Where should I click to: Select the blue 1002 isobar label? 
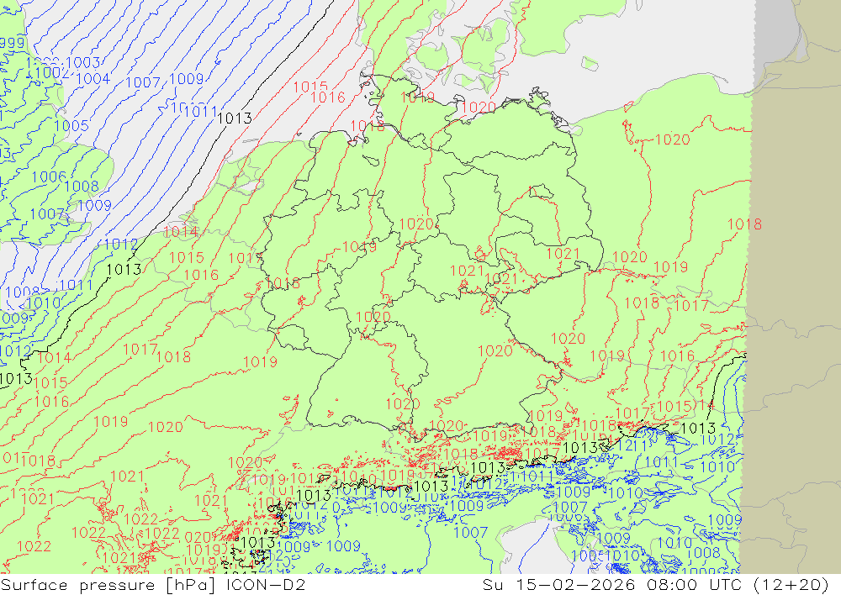[x=52, y=72]
